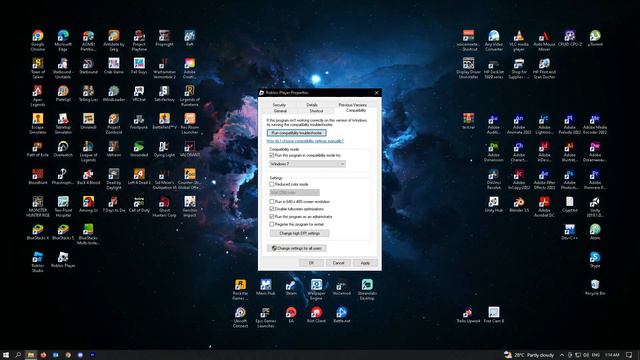Open the Wallpaper Engine desktop icon
Viewport: 640px width, 360px height.
316,289
